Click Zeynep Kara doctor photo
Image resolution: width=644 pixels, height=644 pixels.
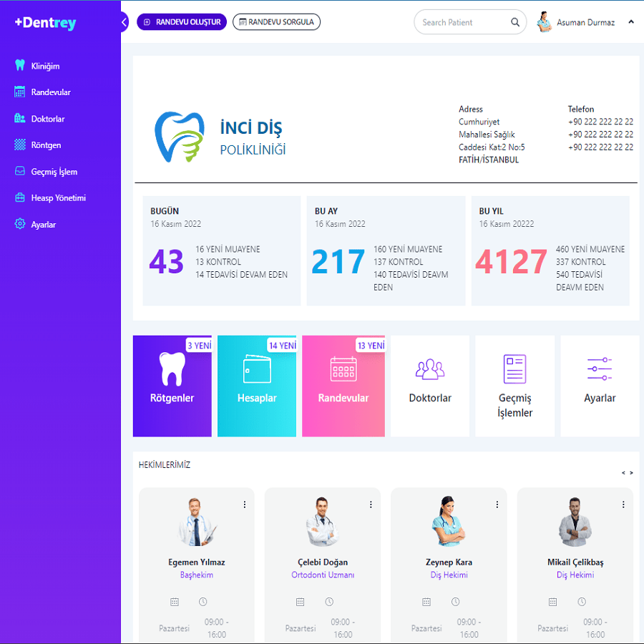449,521
